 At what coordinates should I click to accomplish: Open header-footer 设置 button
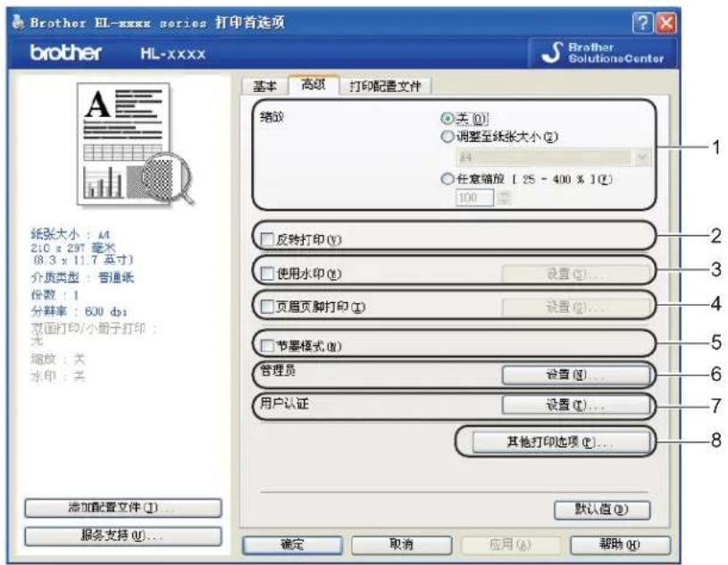coord(575,308)
